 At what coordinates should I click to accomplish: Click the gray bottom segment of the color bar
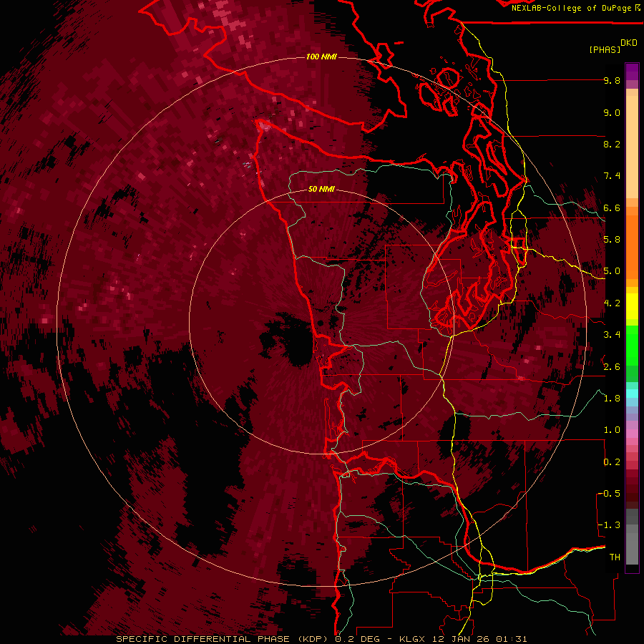pos(632,548)
